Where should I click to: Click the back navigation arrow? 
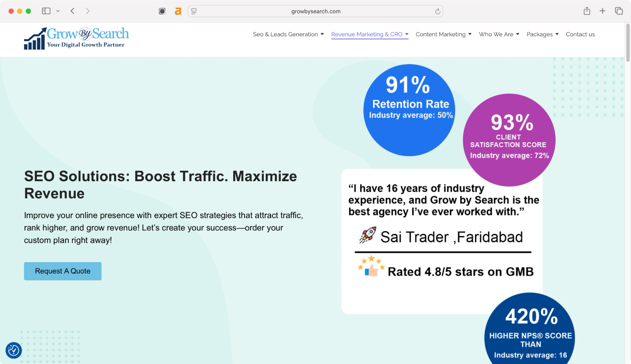click(72, 11)
